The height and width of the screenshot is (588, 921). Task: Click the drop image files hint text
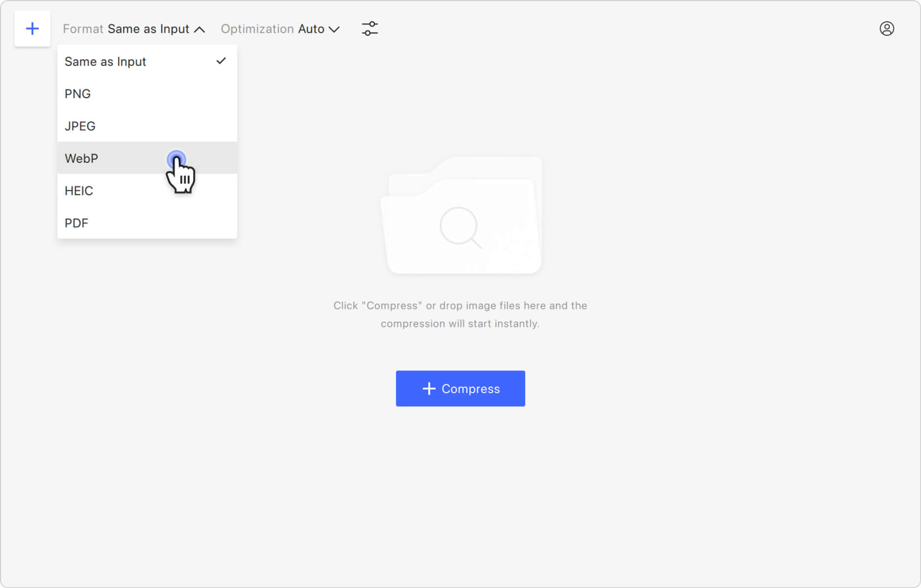pyautogui.click(x=460, y=315)
